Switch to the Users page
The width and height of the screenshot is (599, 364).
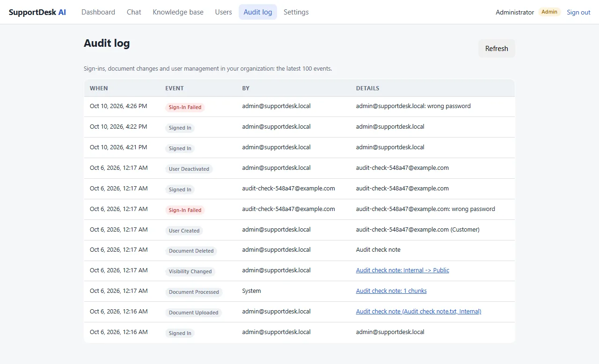click(x=223, y=12)
